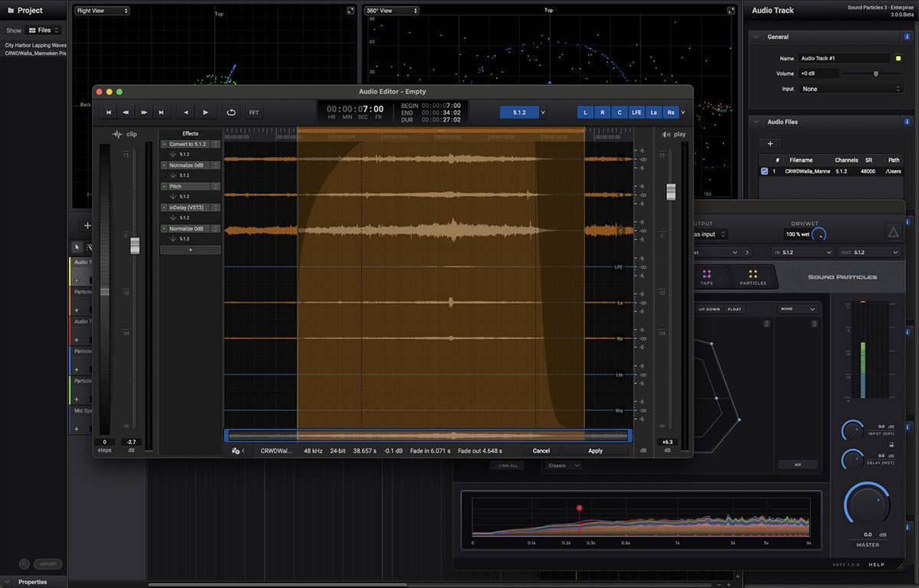Click the Audio Editor timecode display
Image resolution: width=919 pixels, height=588 pixels.
coord(355,112)
